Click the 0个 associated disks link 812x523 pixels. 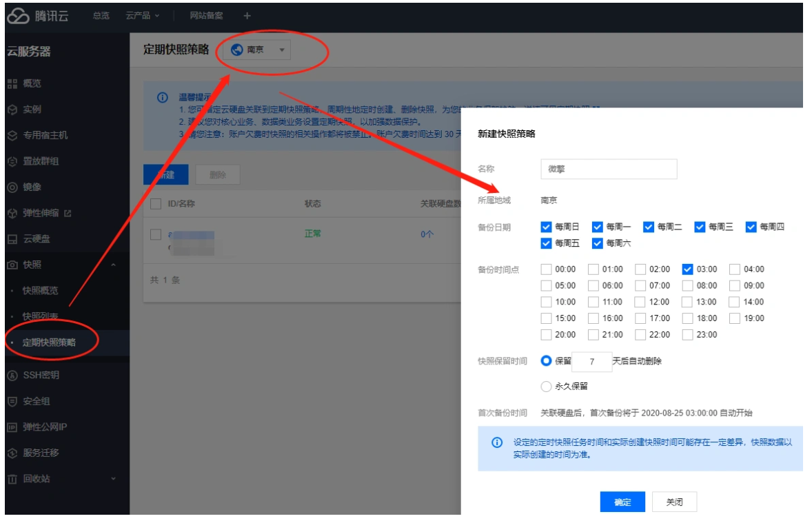pos(427,234)
